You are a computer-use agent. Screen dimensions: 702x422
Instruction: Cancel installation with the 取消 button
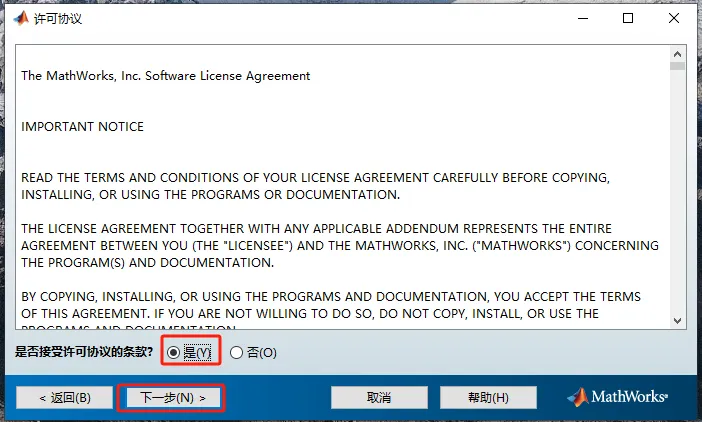click(379, 397)
